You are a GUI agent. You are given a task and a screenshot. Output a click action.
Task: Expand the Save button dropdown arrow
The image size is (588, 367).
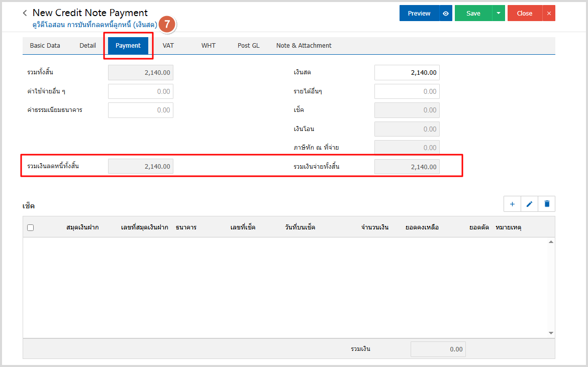(498, 14)
